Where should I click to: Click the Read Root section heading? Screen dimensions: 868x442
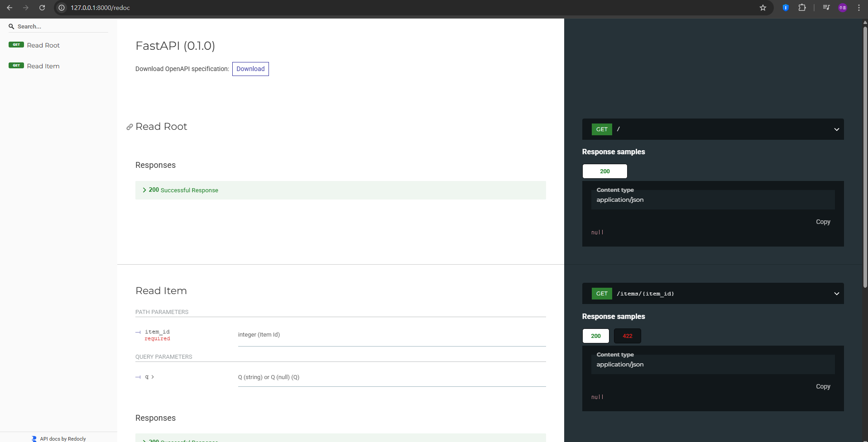click(x=161, y=127)
